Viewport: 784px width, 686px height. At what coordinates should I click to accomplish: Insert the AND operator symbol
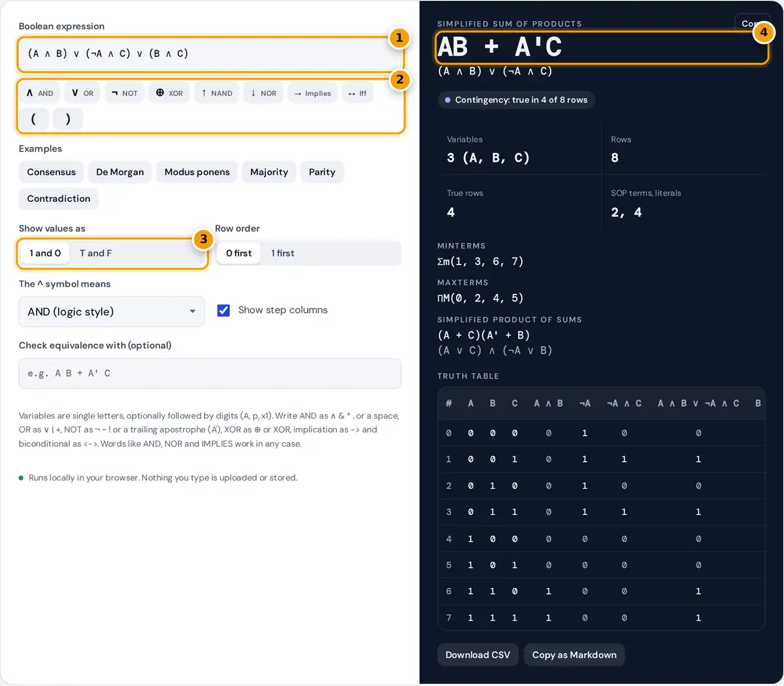point(39,93)
